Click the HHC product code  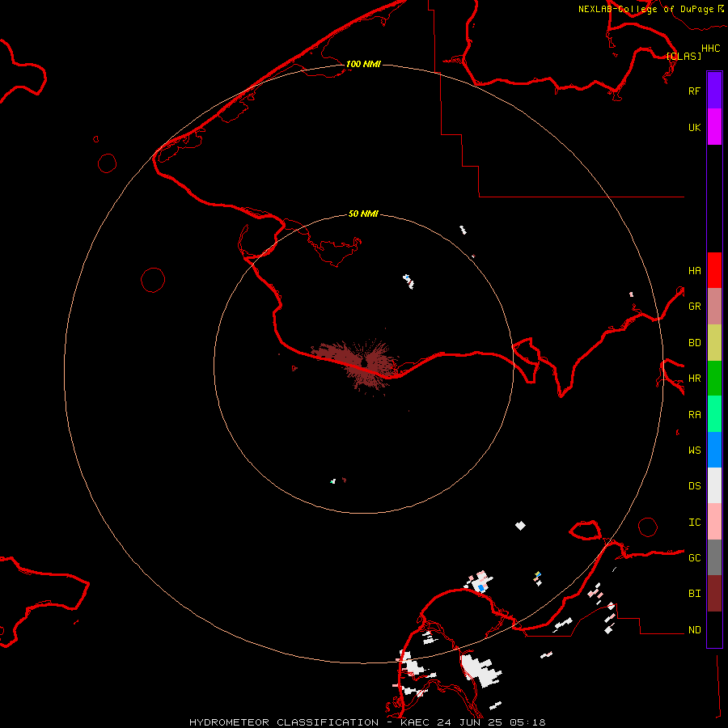point(710,49)
